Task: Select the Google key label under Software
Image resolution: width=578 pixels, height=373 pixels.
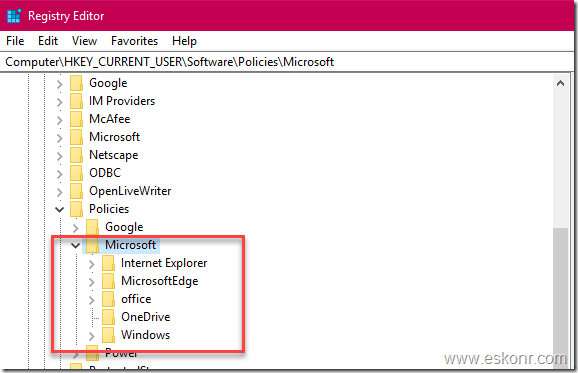Action: (108, 83)
